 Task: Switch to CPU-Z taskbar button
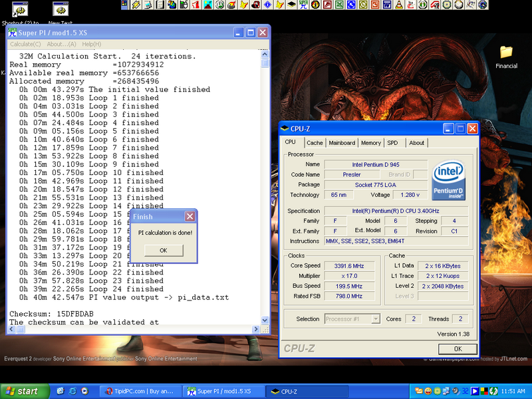(x=307, y=391)
